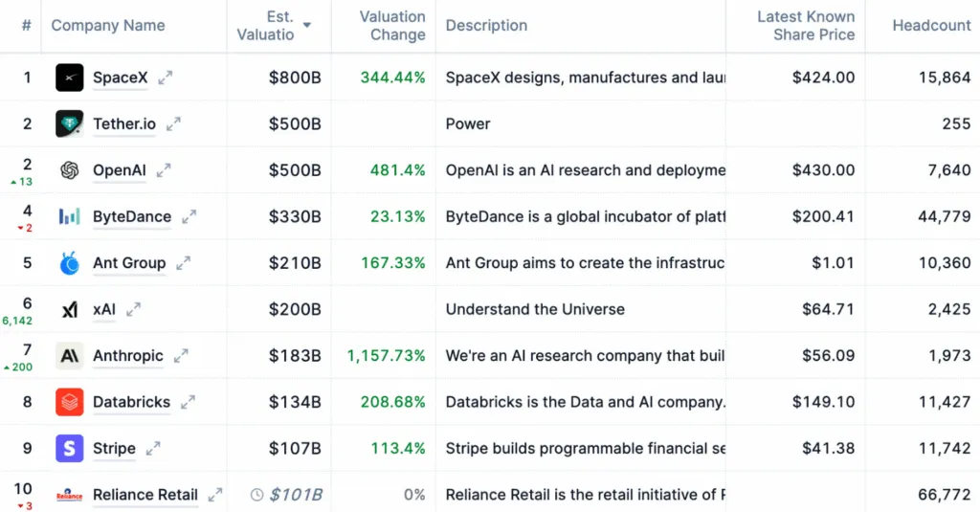Open the Anthropic company link

pyautogui.click(x=128, y=356)
